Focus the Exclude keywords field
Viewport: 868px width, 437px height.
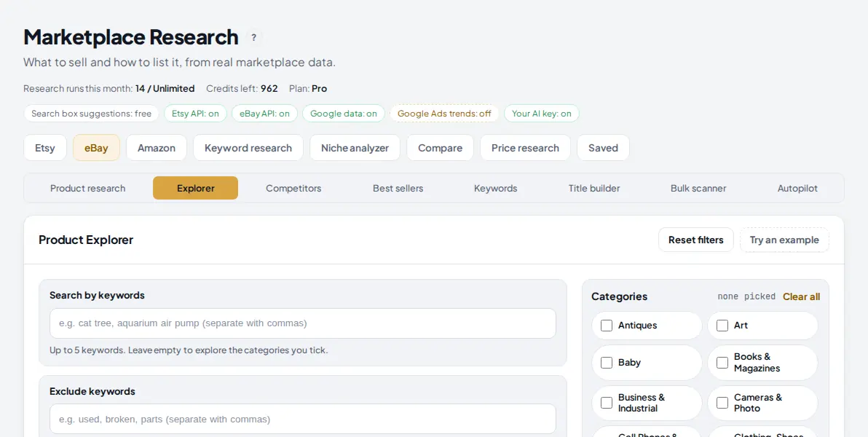click(x=303, y=420)
